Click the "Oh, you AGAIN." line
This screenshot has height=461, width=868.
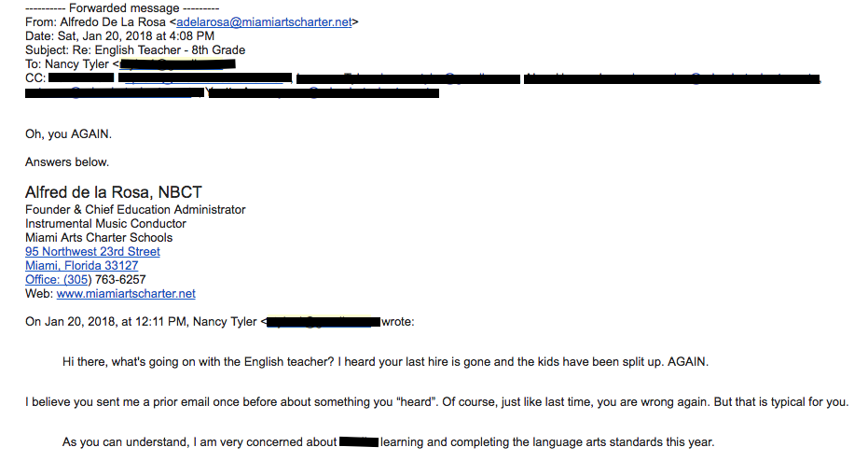pyautogui.click(x=68, y=134)
